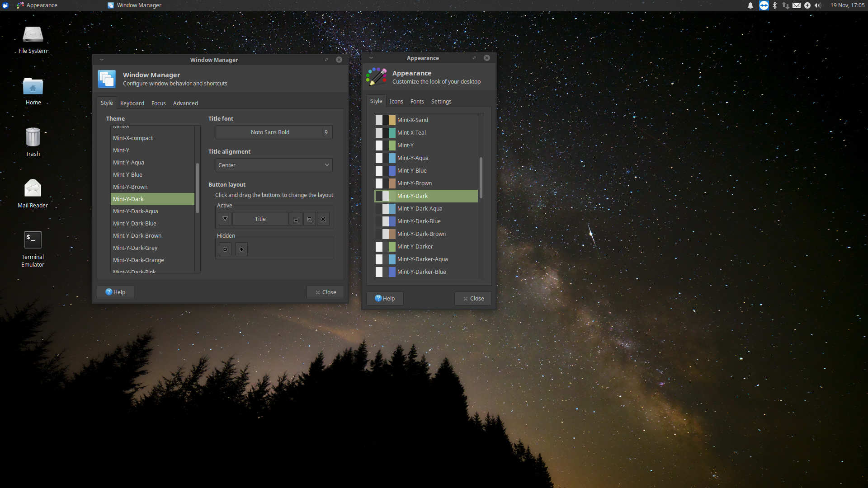
Task: Click the Bluetooth status icon in taskbar
Action: pyautogui.click(x=775, y=5)
